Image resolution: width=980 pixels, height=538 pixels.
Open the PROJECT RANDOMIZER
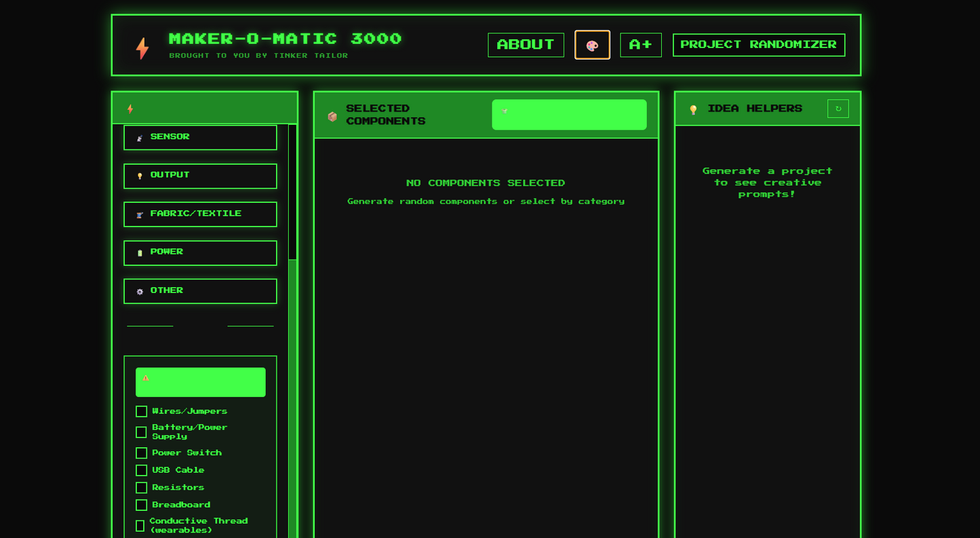coord(758,45)
